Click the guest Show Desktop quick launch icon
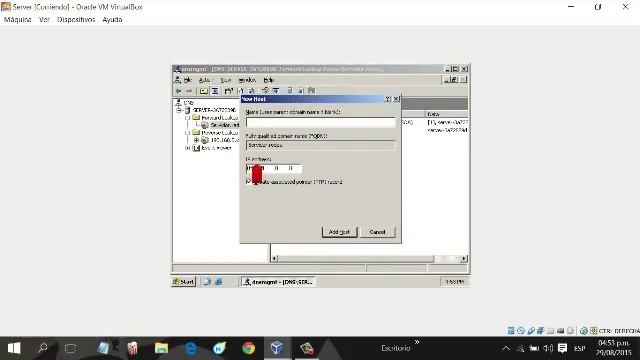 [207, 282]
